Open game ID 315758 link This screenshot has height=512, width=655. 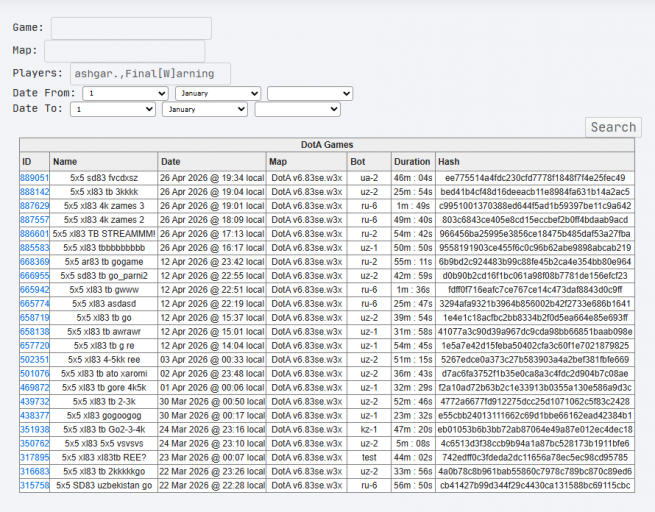[x=35, y=486]
